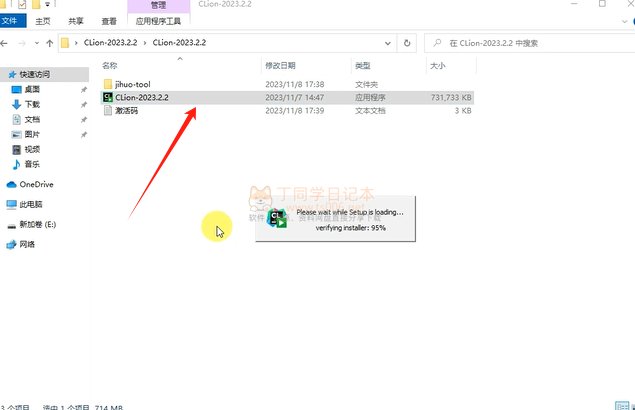Open OneDrive in navigation pane
The width and height of the screenshot is (635, 410).
(36, 184)
